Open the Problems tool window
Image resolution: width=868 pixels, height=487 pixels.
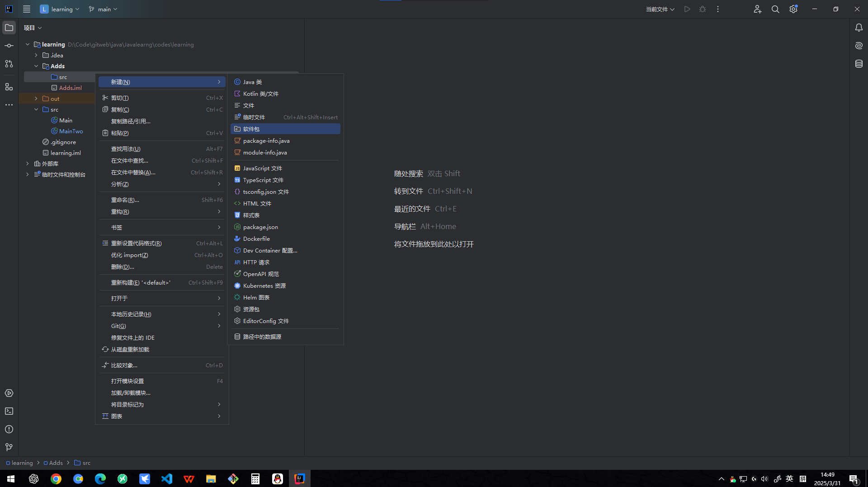pyautogui.click(x=9, y=429)
